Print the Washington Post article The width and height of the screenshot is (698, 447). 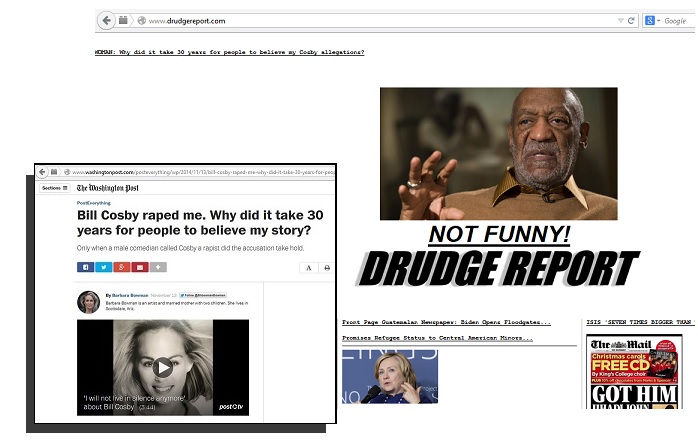pyautogui.click(x=326, y=268)
